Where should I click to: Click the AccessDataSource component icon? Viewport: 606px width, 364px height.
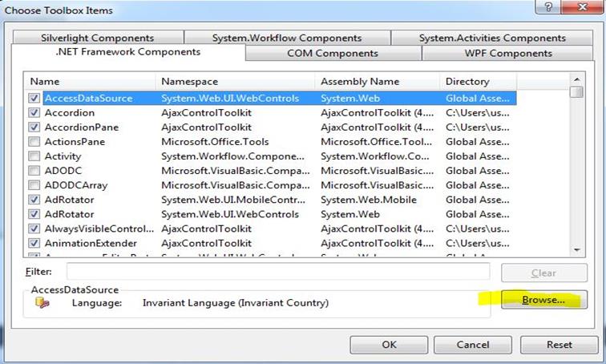(x=42, y=302)
